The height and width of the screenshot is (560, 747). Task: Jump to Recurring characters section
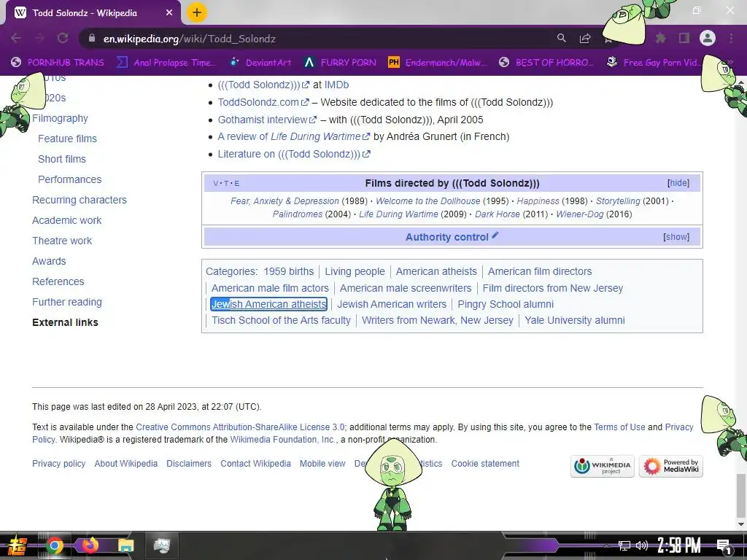point(79,200)
